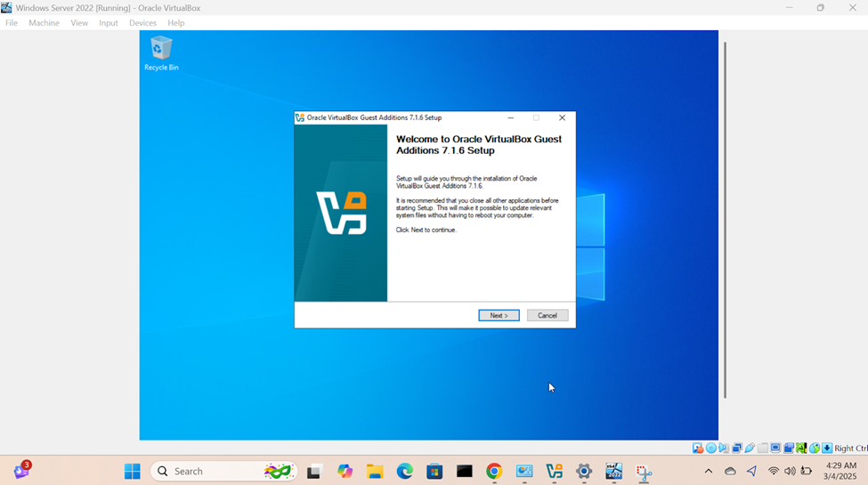Open the View menu
Image resolution: width=868 pixels, height=485 pixels.
[79, 23]
